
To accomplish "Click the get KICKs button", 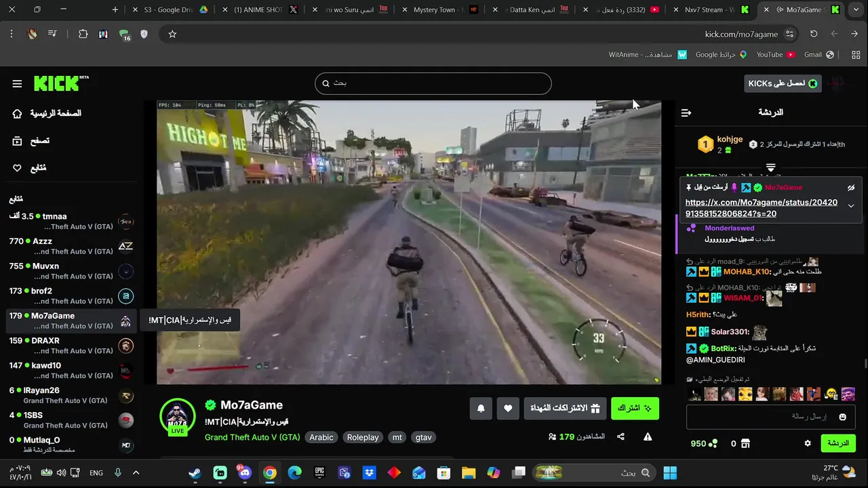I will (783, 83).
